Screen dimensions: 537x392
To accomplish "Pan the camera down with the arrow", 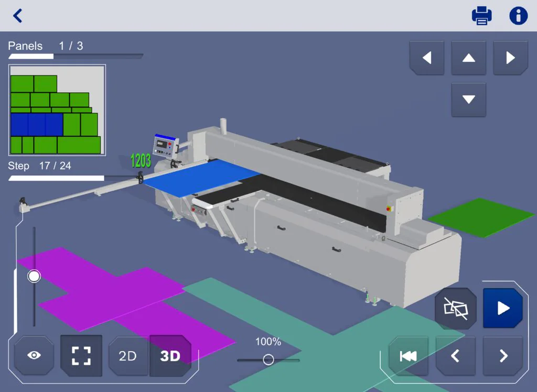I will pos(468,100).
